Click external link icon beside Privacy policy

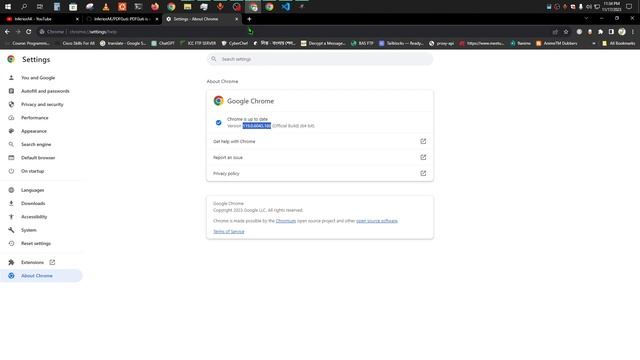pos(423,173)
